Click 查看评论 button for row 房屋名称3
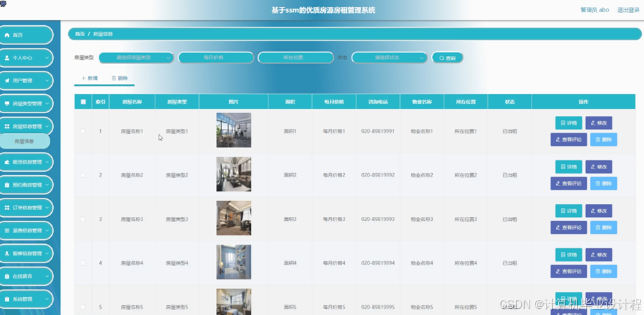Screen dimensions: 644x315 [569, 228]
